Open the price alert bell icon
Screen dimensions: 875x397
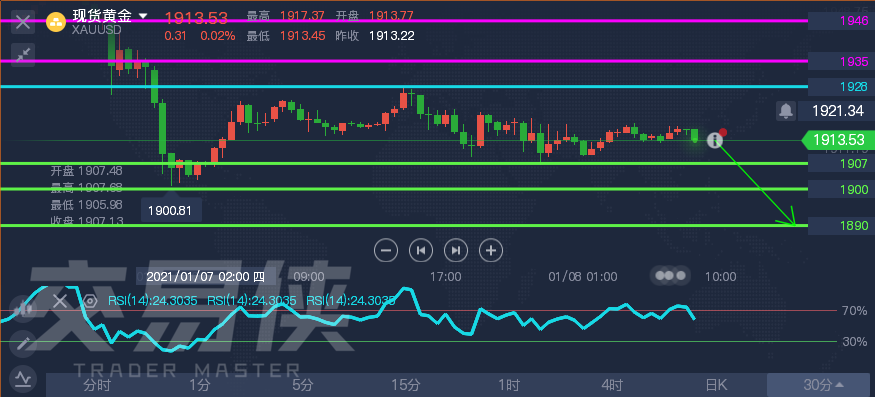(x=786, y=111)
